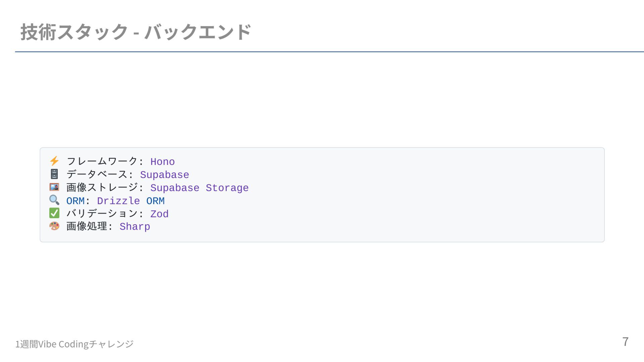Click the lightning bolt emoji icon
The height and width of the screenshot is (362, 644).
54,161
